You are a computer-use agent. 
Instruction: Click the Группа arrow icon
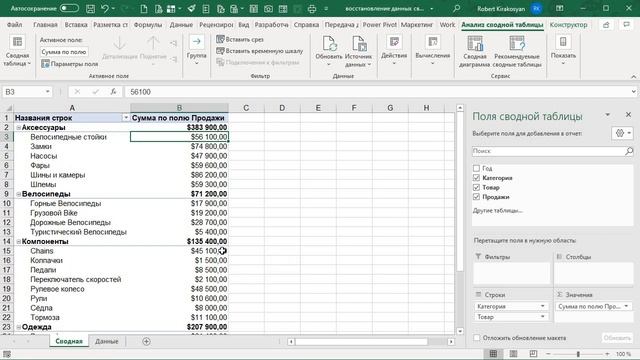197,42
